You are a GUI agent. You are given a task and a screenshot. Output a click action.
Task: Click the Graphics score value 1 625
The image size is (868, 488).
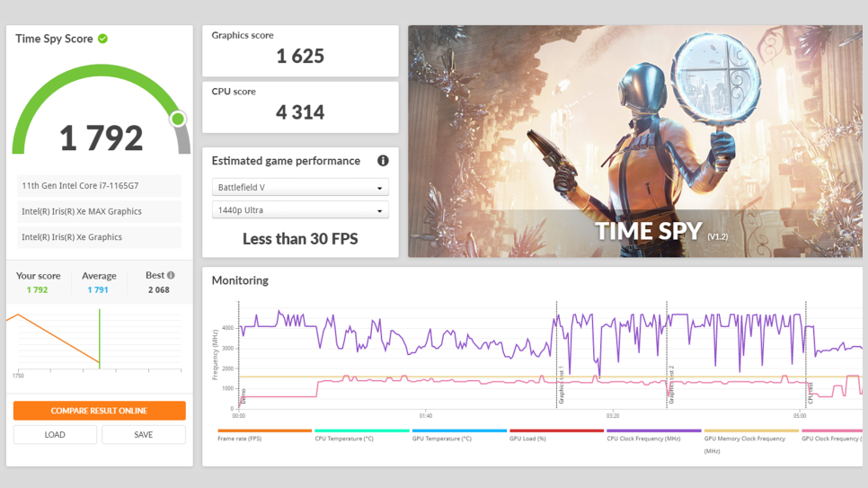(x=300, y=56)
